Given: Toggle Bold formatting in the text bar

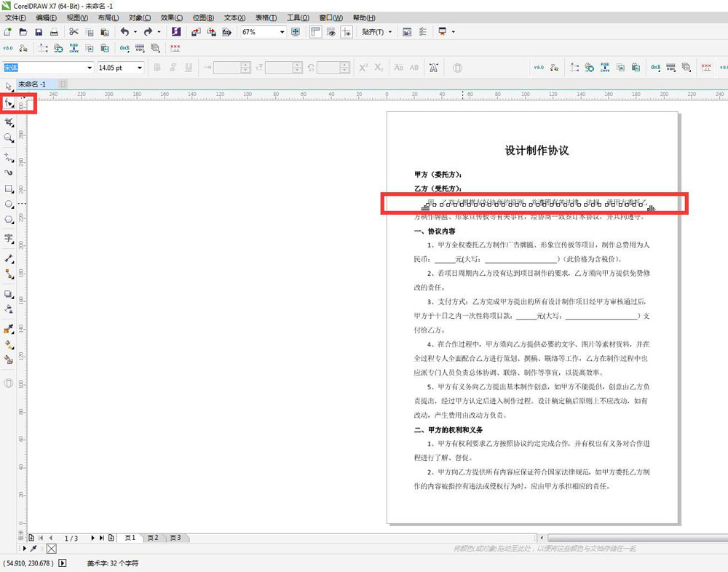Looking at the screenshot, I should click(x=157, y=68).
